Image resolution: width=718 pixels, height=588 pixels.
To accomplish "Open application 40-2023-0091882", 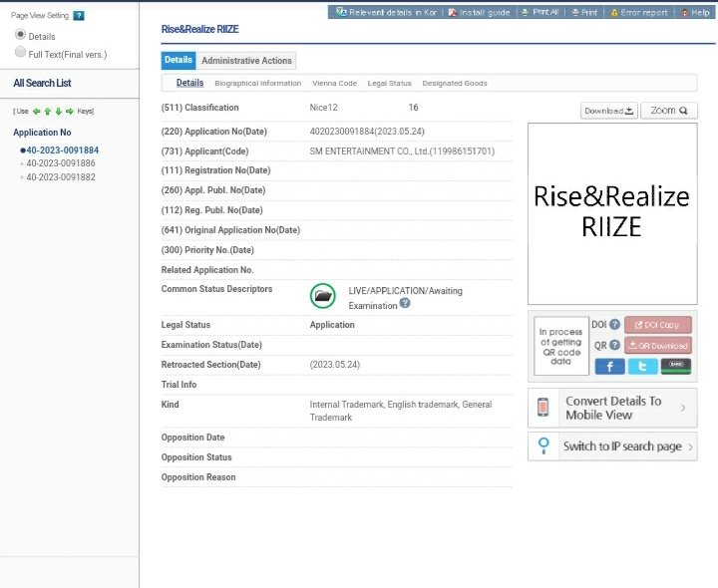I will pyautogui.click(x=61, y=177).
